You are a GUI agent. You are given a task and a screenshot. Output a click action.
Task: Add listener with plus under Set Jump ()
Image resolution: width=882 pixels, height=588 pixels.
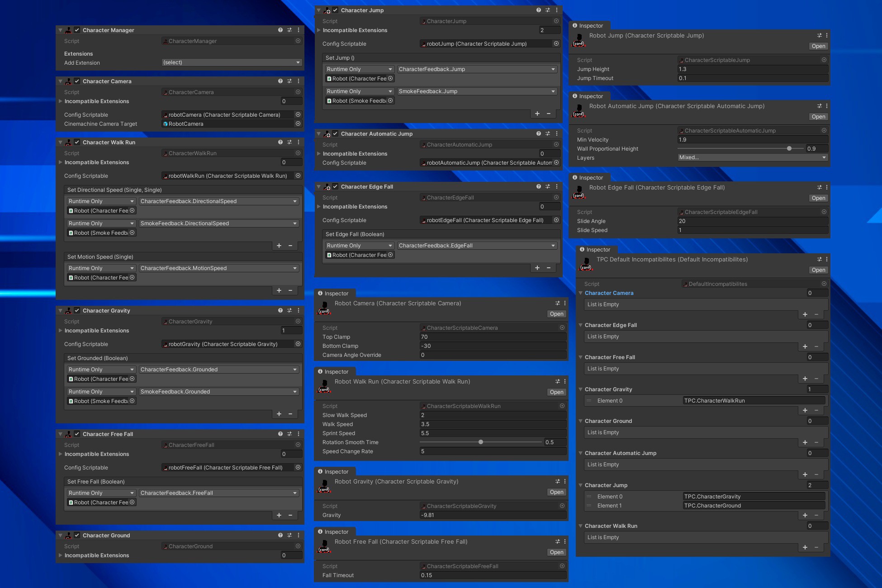pos(537,114)
